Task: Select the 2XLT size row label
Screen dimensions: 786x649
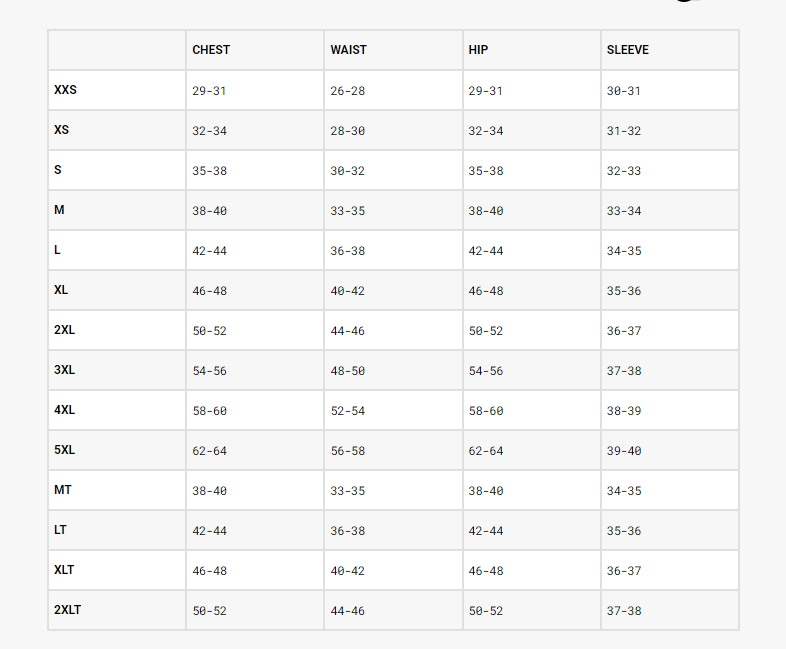Action: tap(67, 610)
